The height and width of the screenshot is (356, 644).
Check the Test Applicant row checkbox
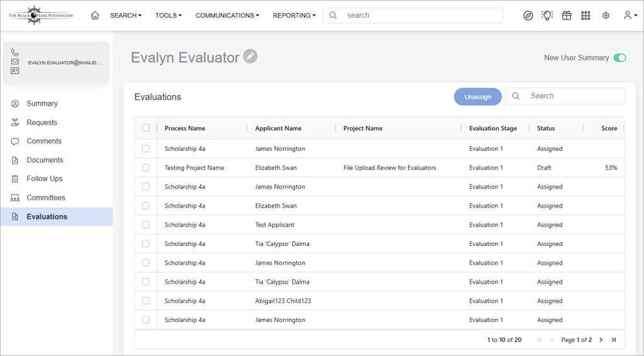coord(146,225)
